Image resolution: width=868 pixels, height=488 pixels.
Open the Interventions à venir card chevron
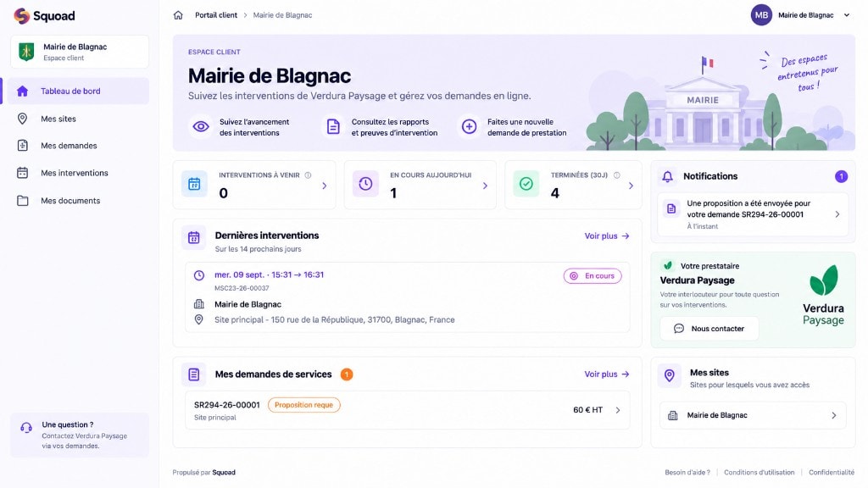point(325,186)
